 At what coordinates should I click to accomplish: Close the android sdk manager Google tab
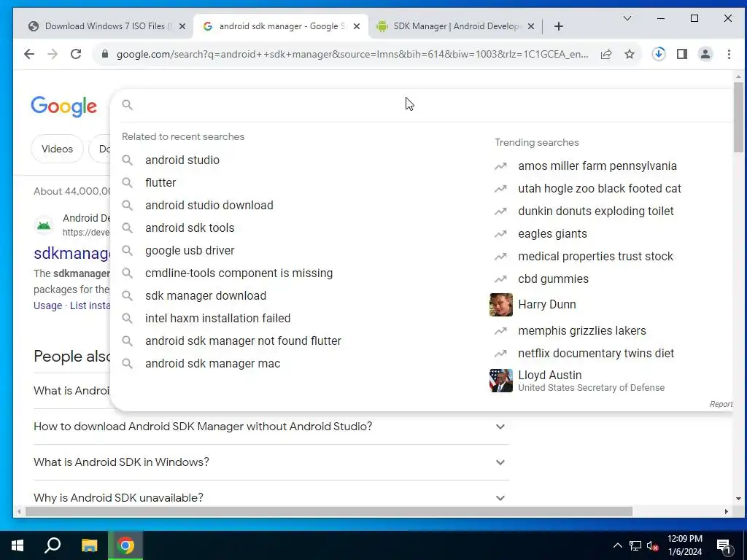pos(356,26)
